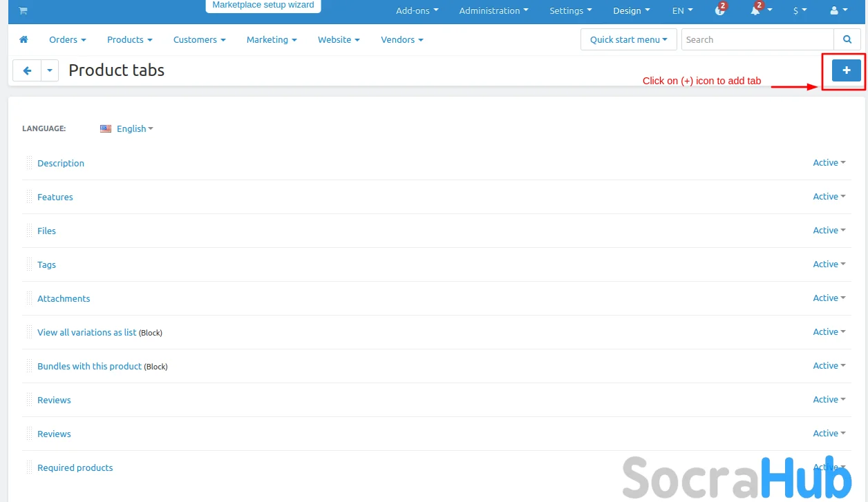868x502 pixels.
Task: Click the Marketplace setup wizard button
Action: click(x=263, y=6)
